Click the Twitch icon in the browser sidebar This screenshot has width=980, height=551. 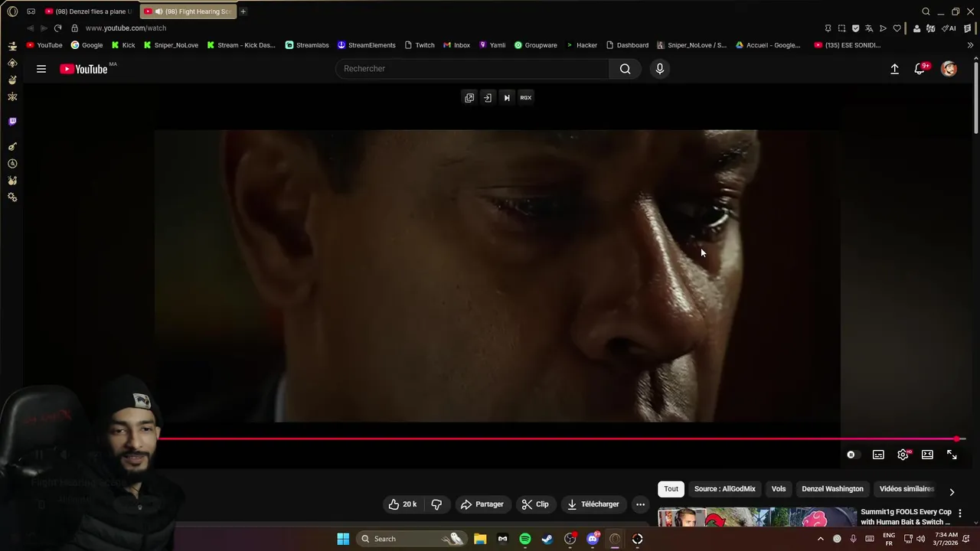(12, 122)
